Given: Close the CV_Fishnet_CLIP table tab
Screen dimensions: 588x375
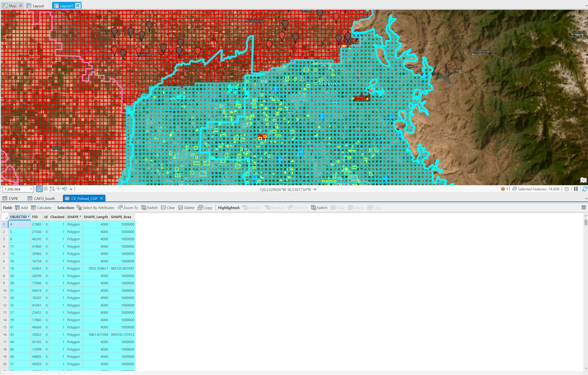Looking at the screenshot, I should point(102,198).
